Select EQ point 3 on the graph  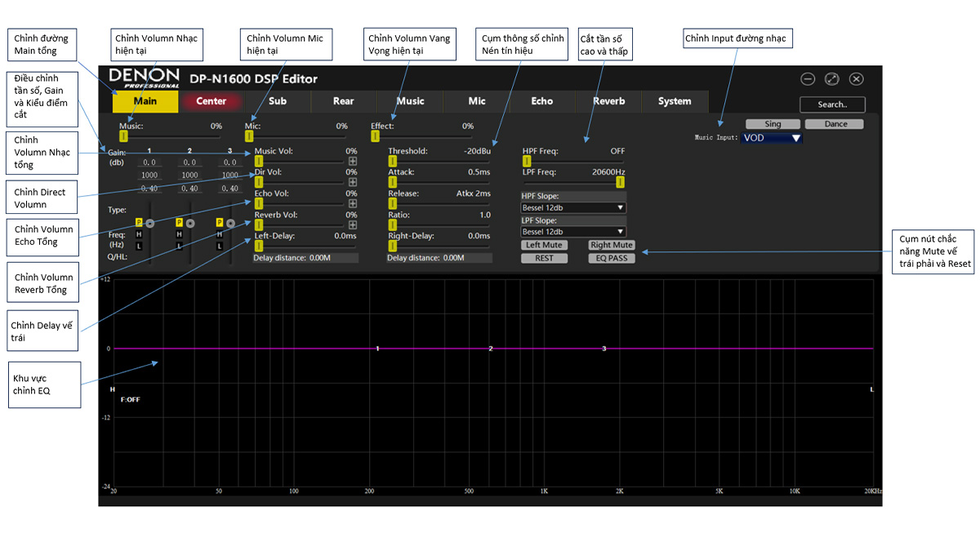pyautogui.click(x=604, y=349)
